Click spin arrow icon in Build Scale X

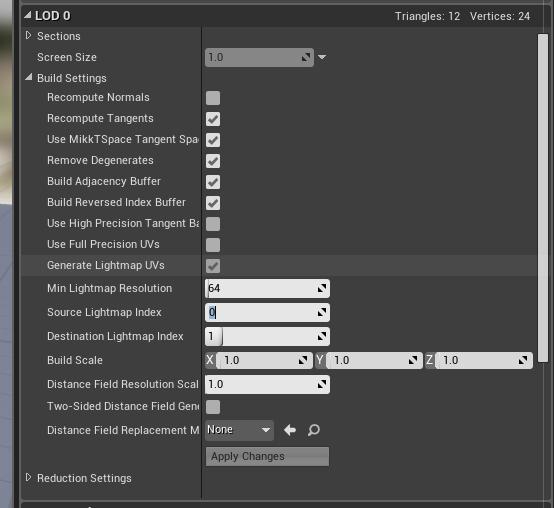(303, 360)
